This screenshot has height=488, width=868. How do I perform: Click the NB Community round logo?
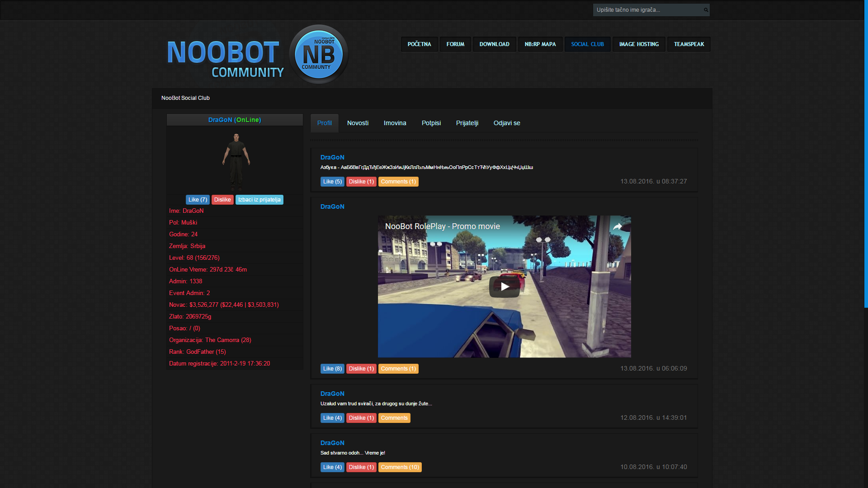coord(319,55)
